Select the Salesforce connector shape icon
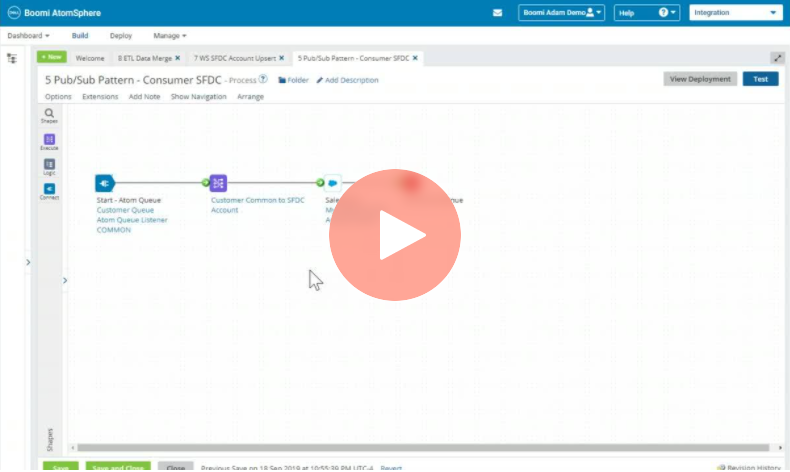Image resolution: width=790 pixels, height=472 pixels. [x=333, y=183]
